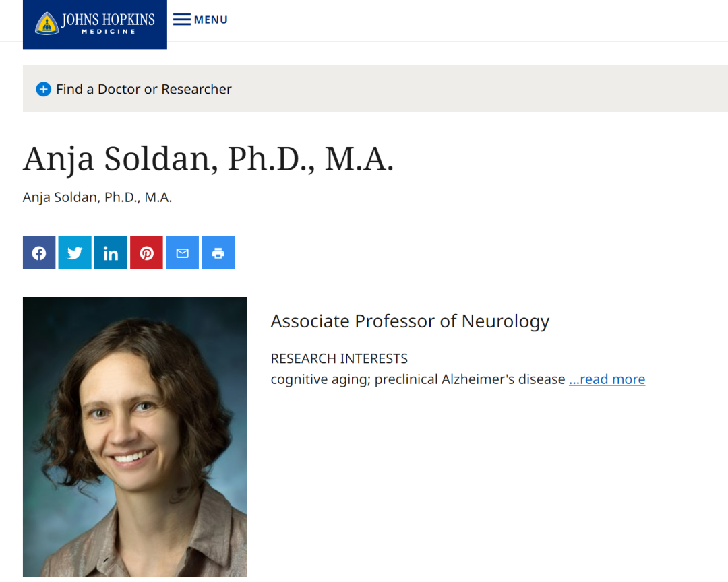Expand Find a Doctor or Researcher
The image size is (728, 582).
144,89
